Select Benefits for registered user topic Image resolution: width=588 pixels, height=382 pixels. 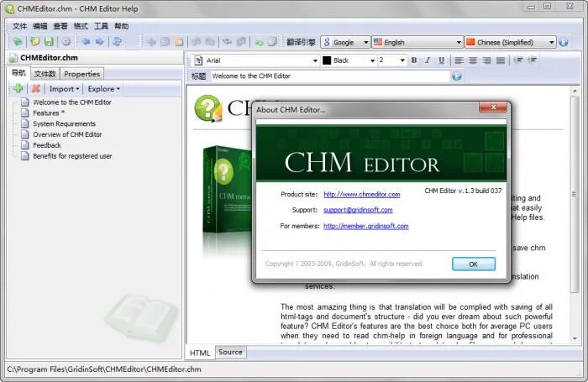click(x=72, y=156)
